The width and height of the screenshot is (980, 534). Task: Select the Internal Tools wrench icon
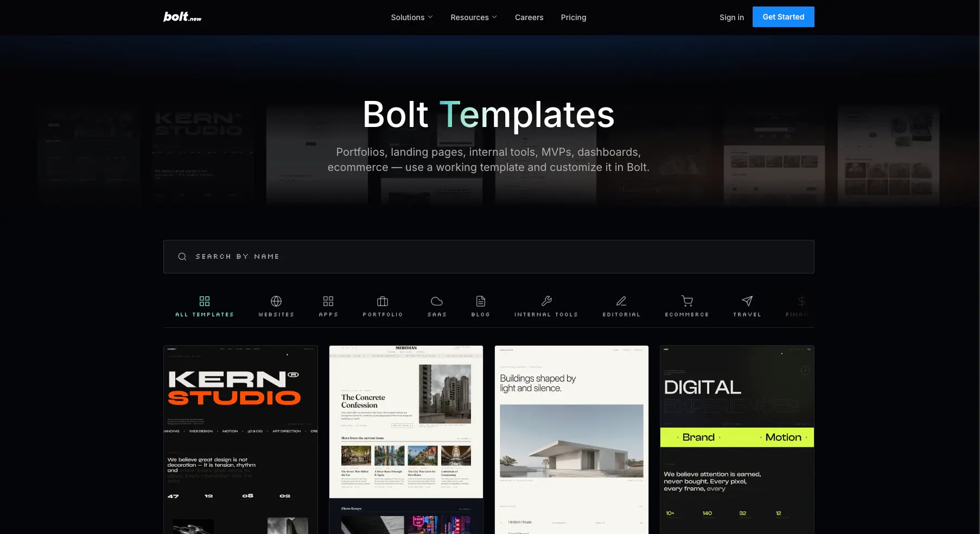tap(546, 301)
